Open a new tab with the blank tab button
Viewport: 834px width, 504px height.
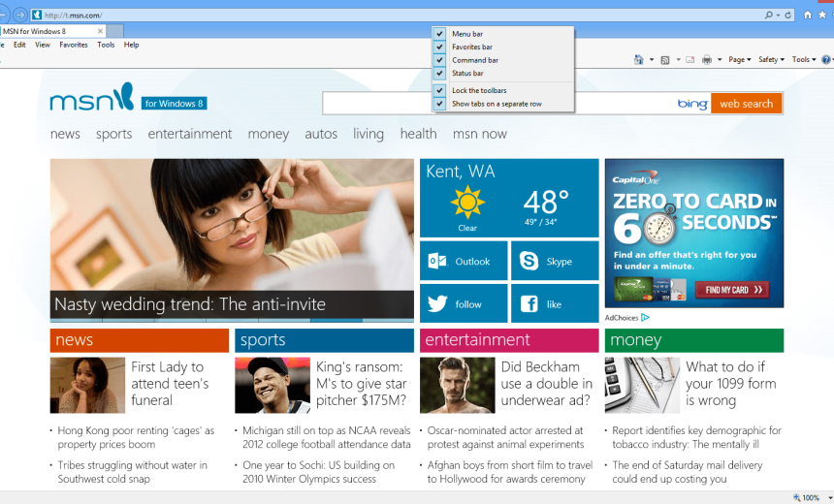(x=114, y=31)
